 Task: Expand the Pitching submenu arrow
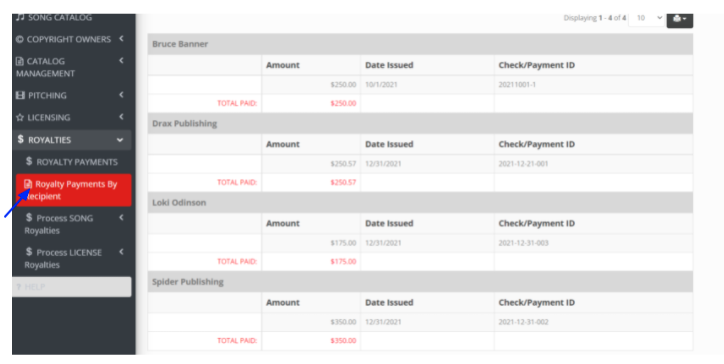click(121, 95)
